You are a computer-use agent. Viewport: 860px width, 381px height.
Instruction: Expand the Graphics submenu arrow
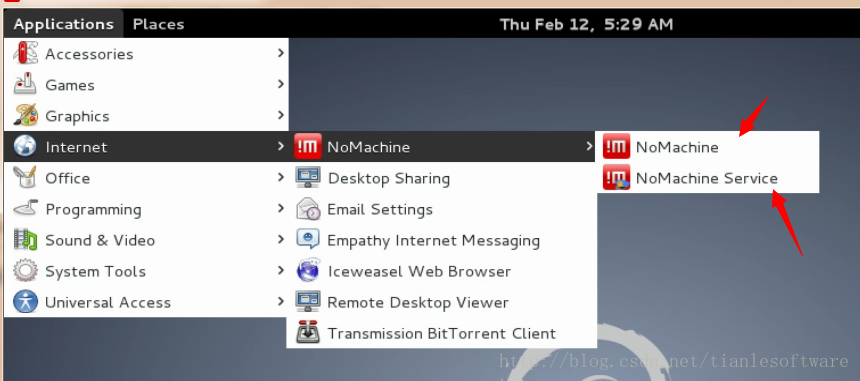(281, 115)
